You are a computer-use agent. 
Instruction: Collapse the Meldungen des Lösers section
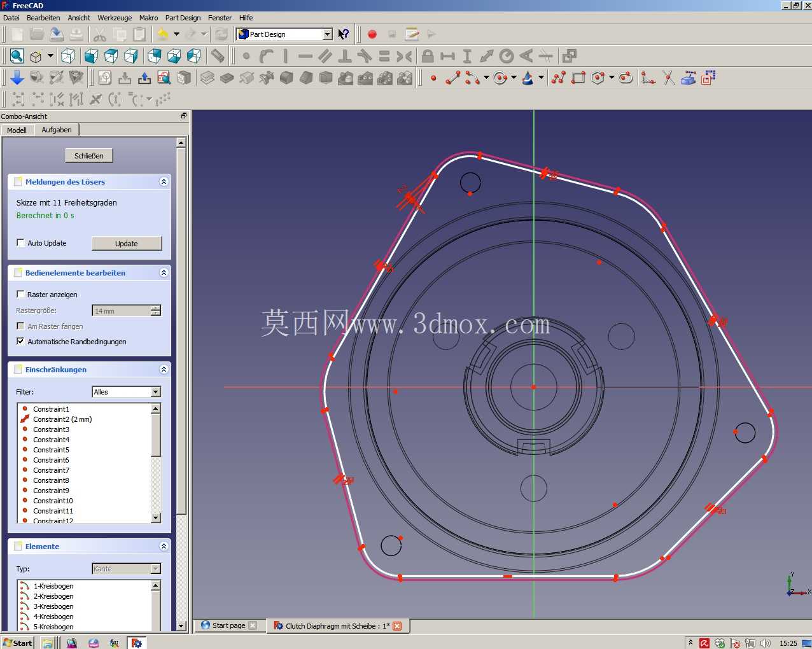(164, 182)
